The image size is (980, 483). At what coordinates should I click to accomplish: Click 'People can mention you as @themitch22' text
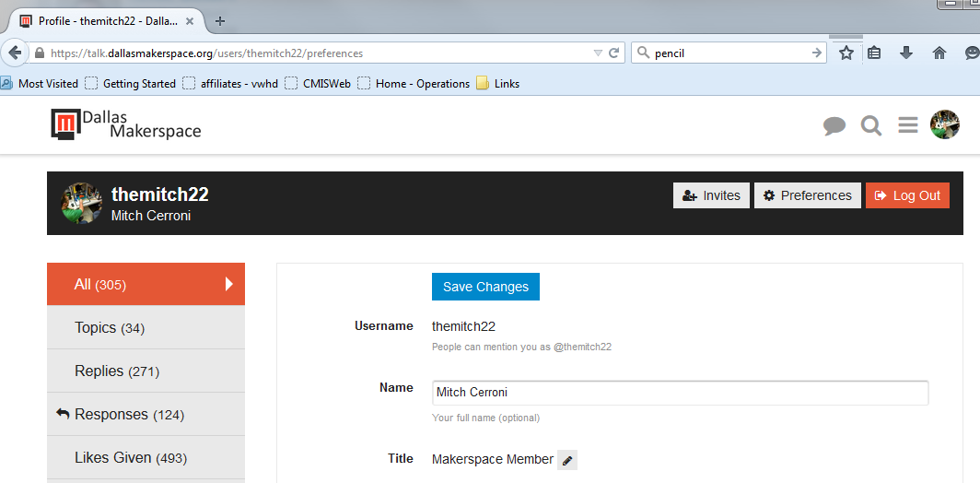(x=522, y=347)
